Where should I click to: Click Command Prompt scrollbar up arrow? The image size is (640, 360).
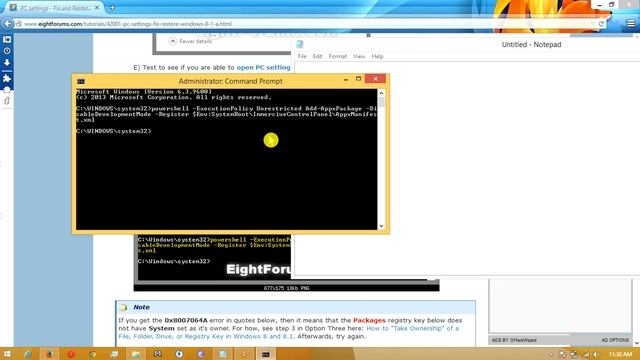click(381, 93)
